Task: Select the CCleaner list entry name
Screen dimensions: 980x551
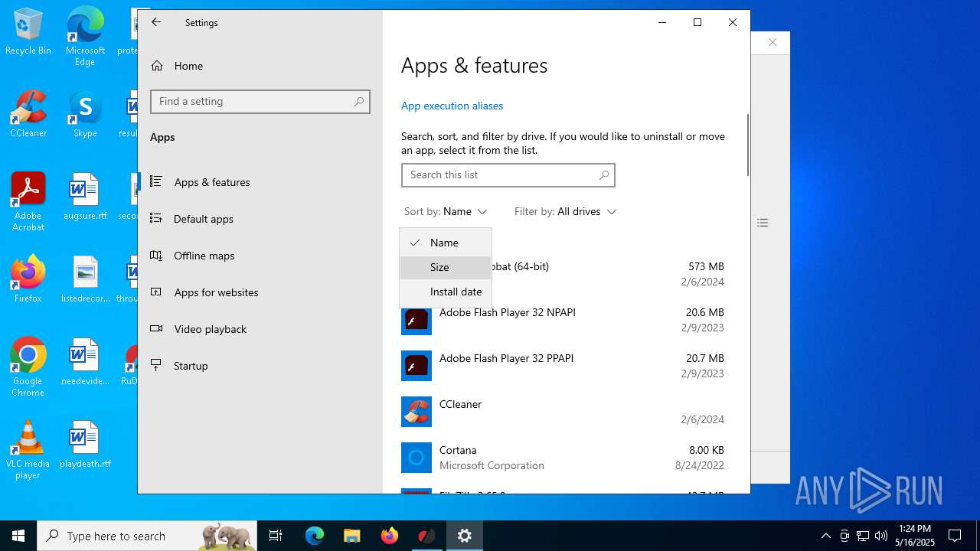Action: pyautogui.click(x=460, y=404)
